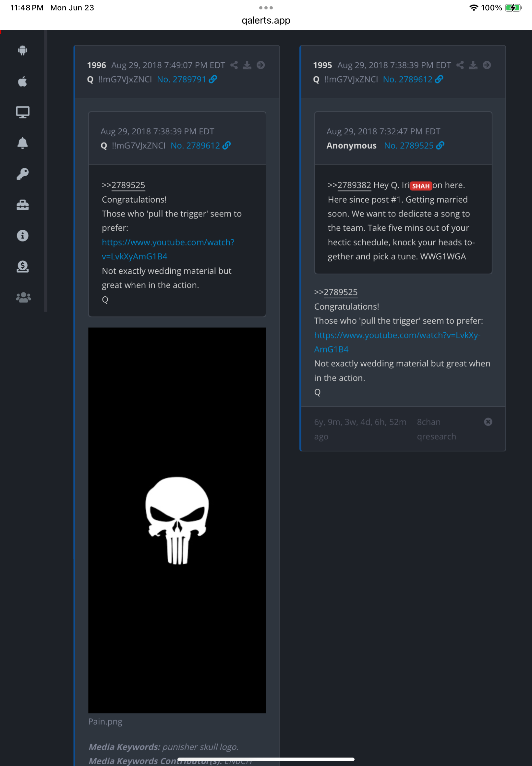Click 'Media Keywords: punisher skull logo' text
This screenshot has height=766, width=532.
pos(163,747)
